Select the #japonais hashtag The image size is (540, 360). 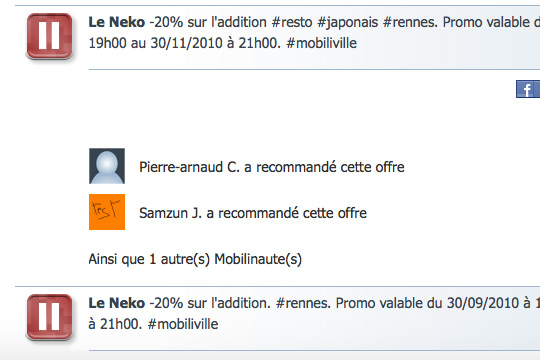(347, 23)
